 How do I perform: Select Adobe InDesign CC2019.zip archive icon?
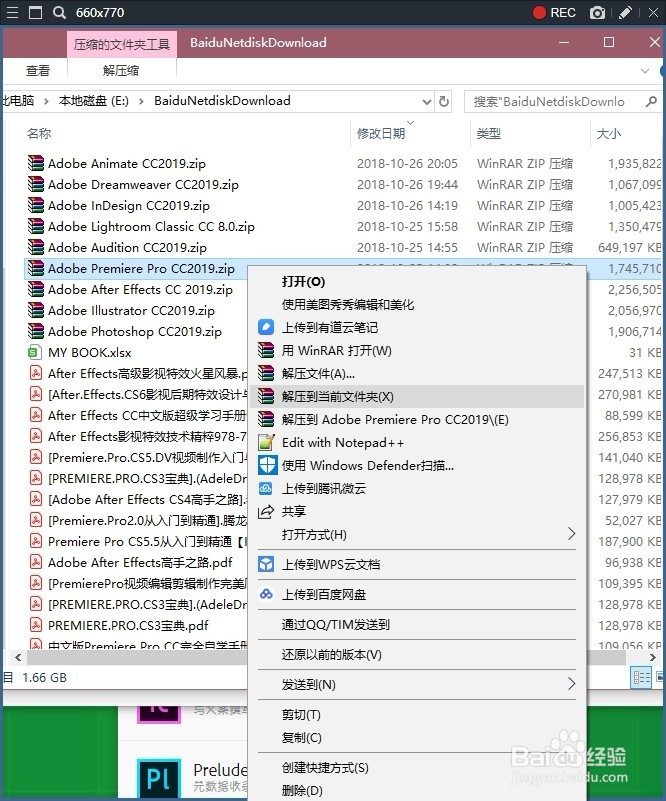(36, 205)
